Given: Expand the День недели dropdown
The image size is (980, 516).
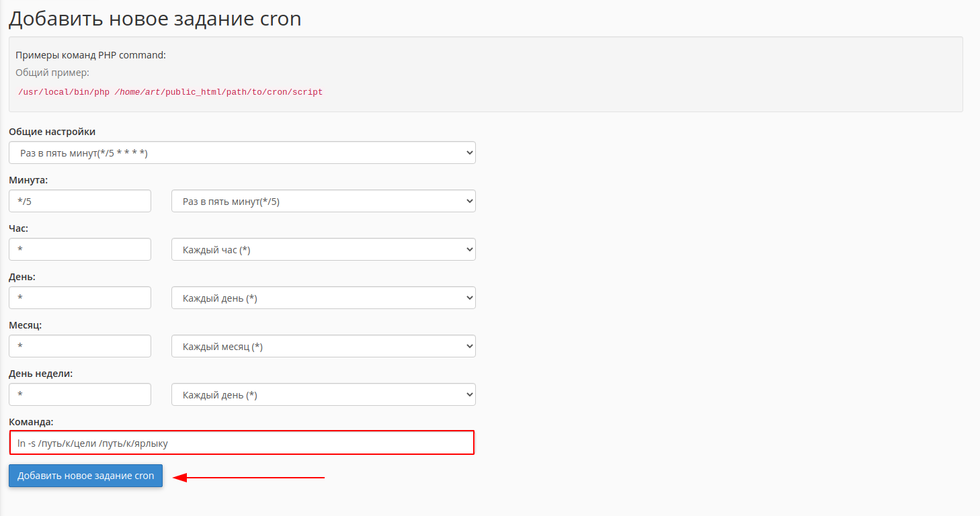Looking at the screenshot, I should 323,395.
